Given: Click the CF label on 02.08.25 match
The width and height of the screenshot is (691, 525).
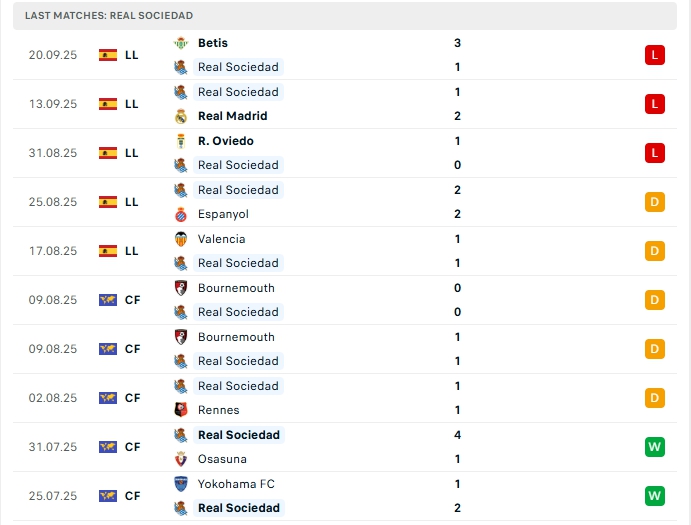Looking at the screenshot, I should point(132,398).
